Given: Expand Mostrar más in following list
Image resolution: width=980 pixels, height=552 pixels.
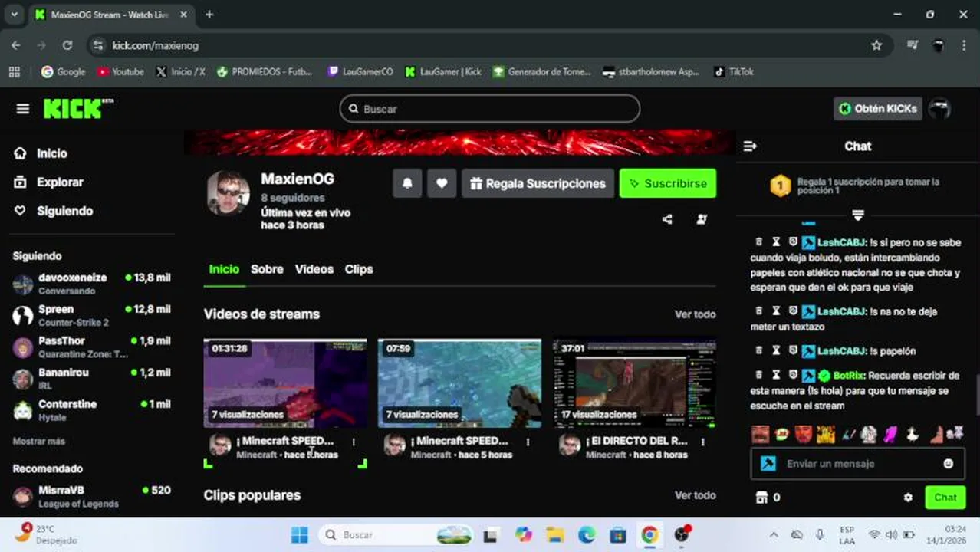Looking at the screenshot, I should tap(39, 442).
